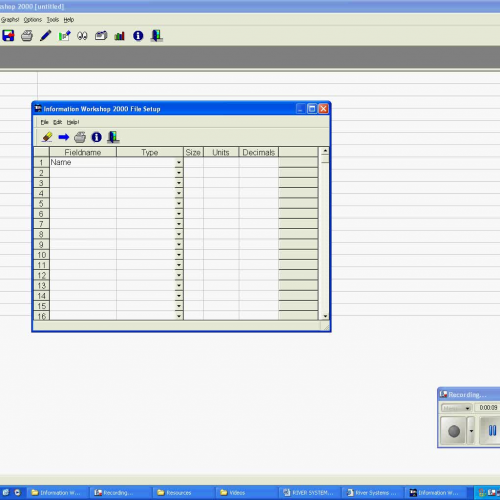Expand the Type dropdown for row 11

click(x=179, y=265)
